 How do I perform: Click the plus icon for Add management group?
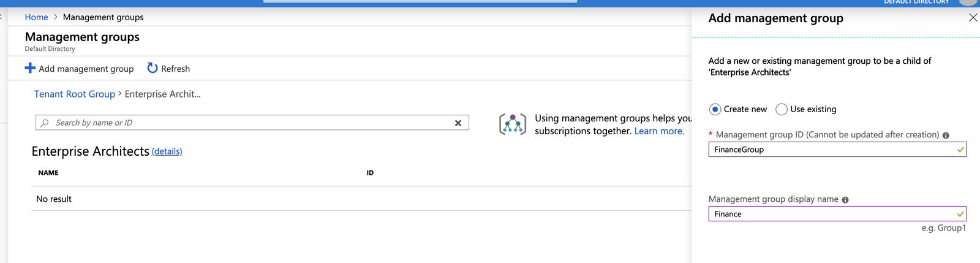click(x=30, y=68)
